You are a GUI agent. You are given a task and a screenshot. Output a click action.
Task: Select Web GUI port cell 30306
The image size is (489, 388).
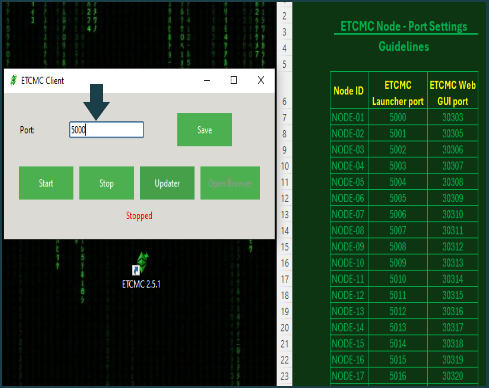[453, 150]
